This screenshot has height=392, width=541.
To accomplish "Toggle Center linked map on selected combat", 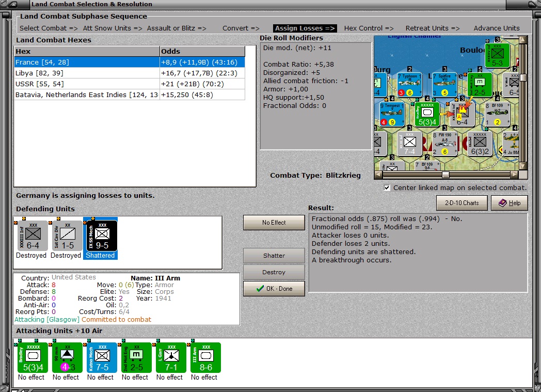I will (x=387, y=187).
